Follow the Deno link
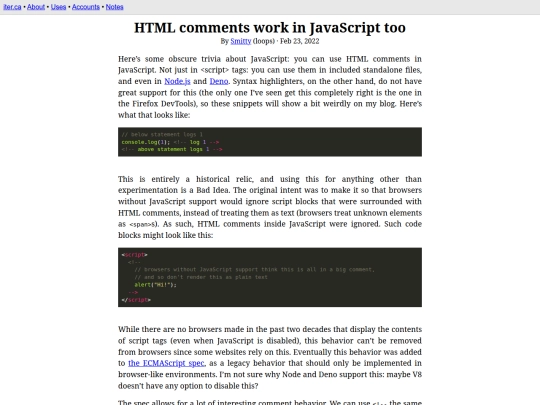 [x=219, y=81]
